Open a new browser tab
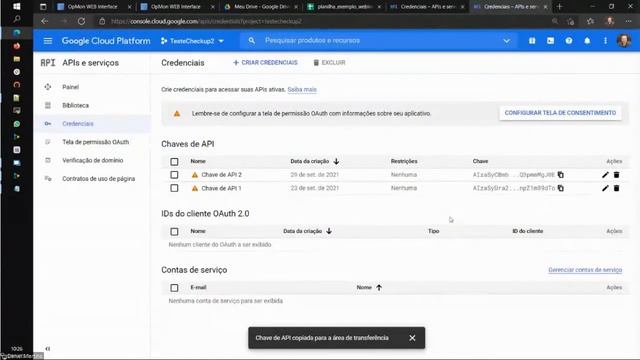Image resolution: width=640 pixels, height=360 pixels. click(x=560, y=7)
